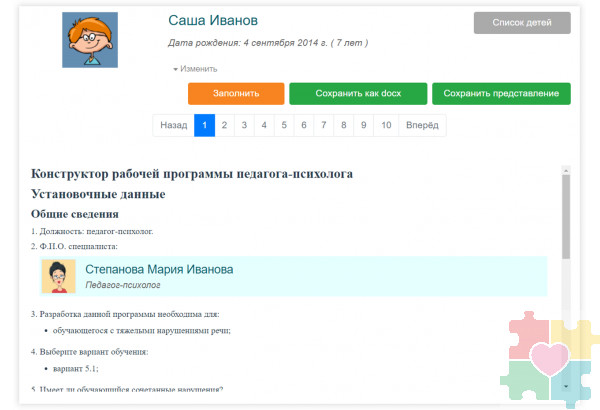Open the Список детей list
600x410 pixels.
522,23
